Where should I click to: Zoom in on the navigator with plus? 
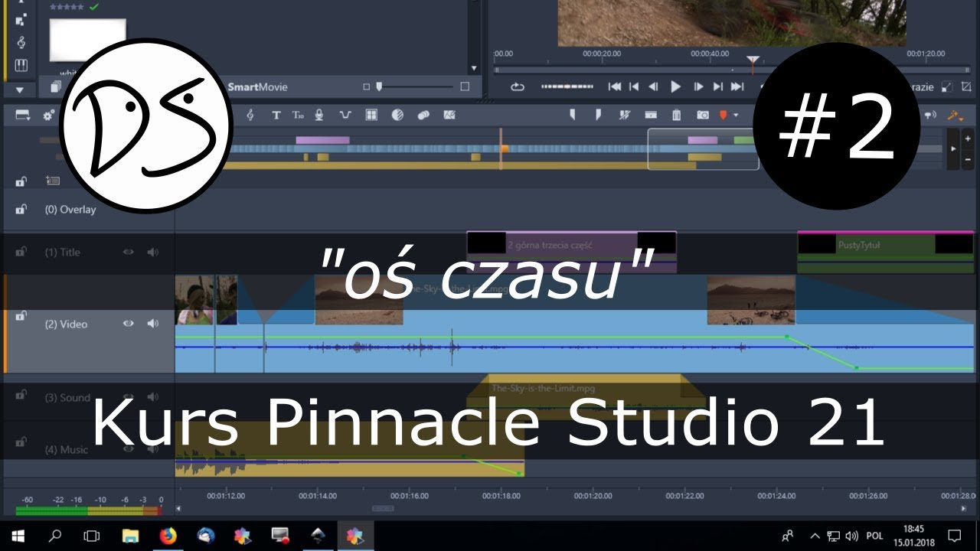pyautogui.click(x=969, y=139)
